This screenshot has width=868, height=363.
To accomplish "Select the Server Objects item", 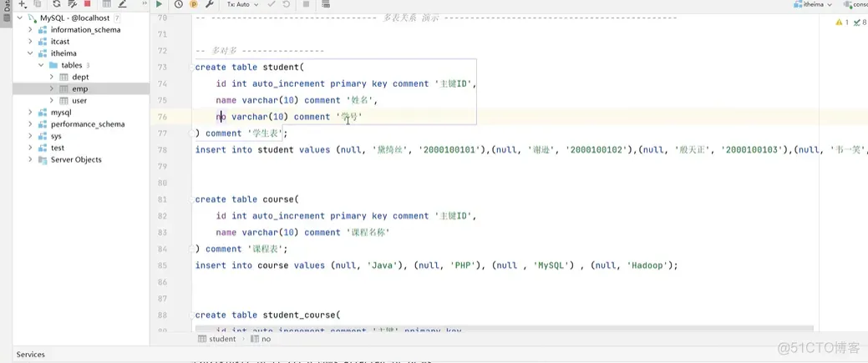I will coord(76,159).
